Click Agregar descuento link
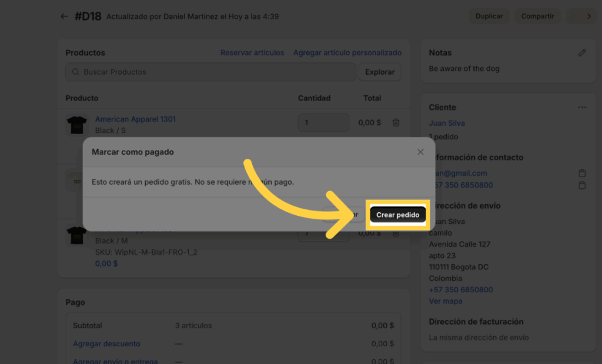The height and width of the screenshot is (364, 602). tap(106, 344)
